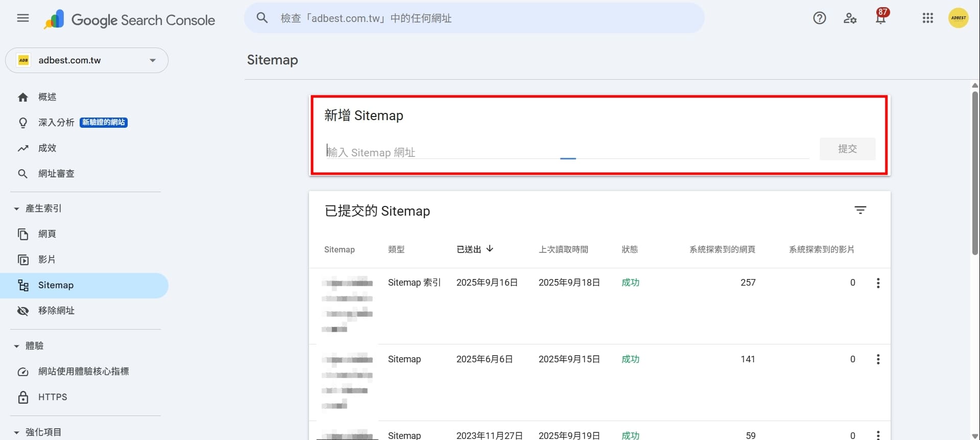Click the page vertical scrollbar
The width and height of the screenshot is (980, 440).
tap(975, 173)
